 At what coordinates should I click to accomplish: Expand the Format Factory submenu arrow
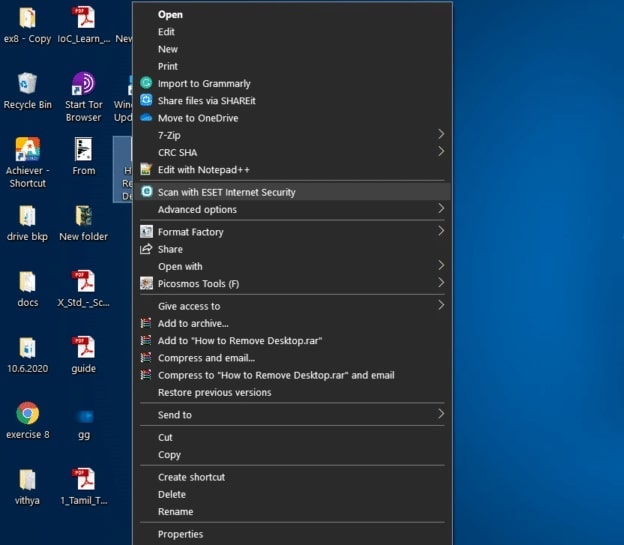pos(441,231)
